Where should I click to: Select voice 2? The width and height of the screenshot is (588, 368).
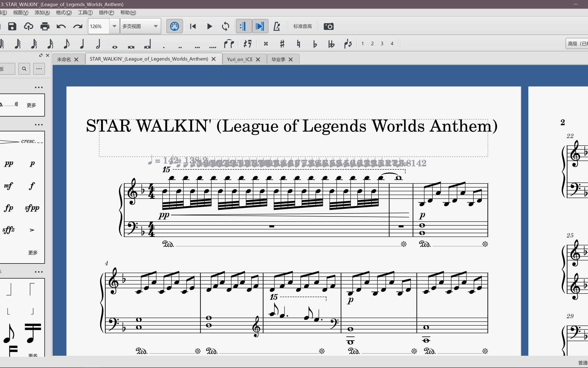pyautogui.click(x=372, y=44)
